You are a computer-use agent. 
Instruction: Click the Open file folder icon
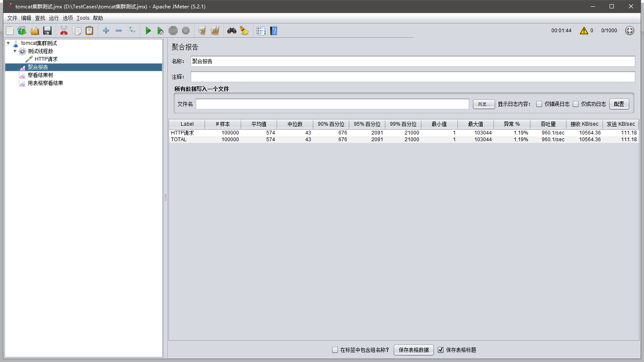tap(35, 31)
